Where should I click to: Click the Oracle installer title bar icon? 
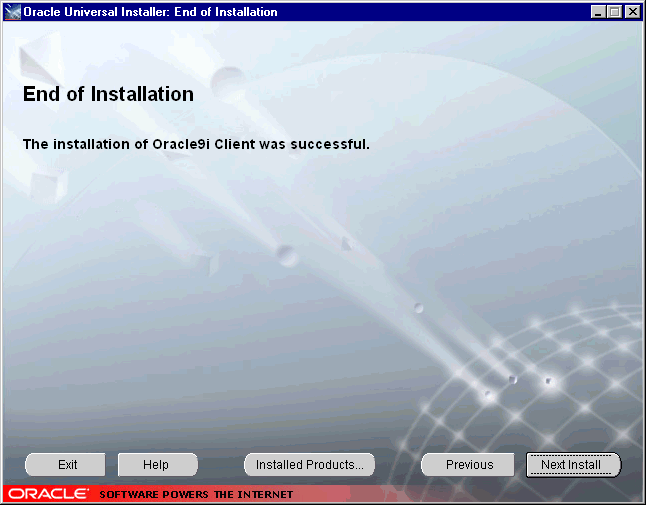[x=12, y=12]
